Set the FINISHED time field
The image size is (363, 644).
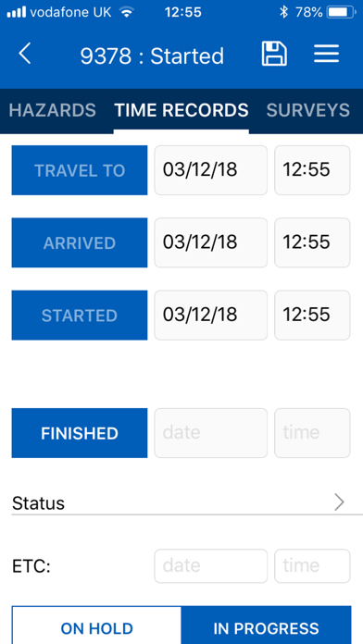point(312,433)
